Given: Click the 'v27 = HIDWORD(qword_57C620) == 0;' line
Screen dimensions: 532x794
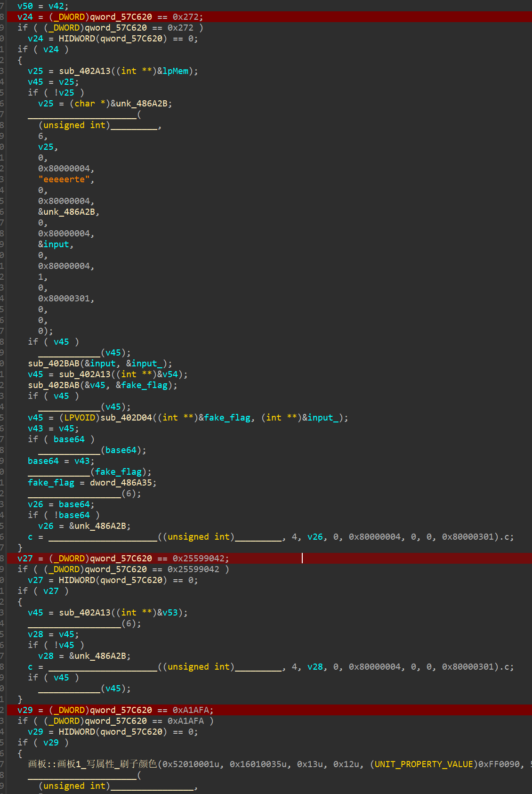Looking at the screenshot, I should (x=113, y=580).
